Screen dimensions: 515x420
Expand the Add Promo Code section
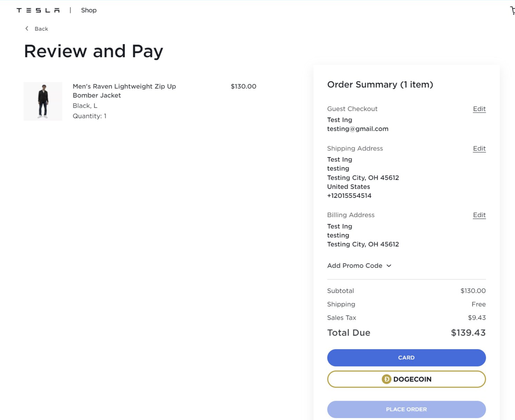tap(355, 266)
